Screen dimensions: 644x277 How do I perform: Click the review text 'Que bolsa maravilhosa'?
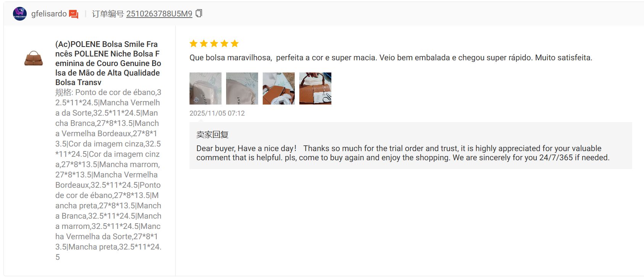coord(230,58)
